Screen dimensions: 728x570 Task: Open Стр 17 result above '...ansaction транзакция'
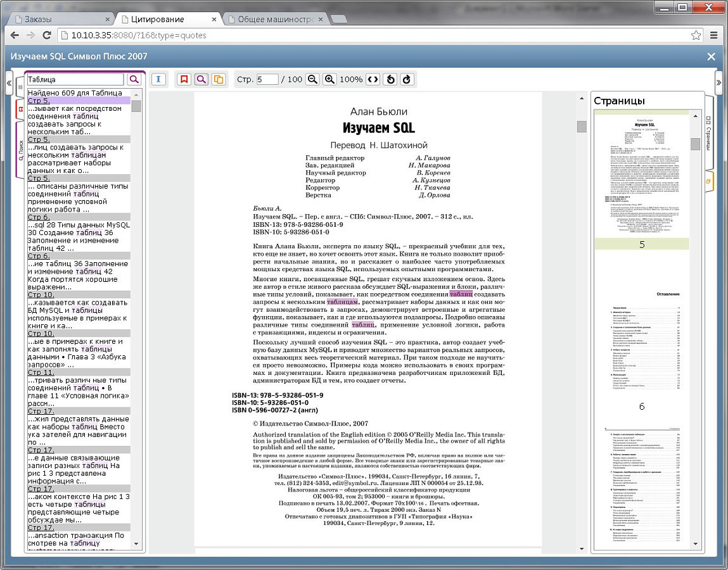(79, 528)
